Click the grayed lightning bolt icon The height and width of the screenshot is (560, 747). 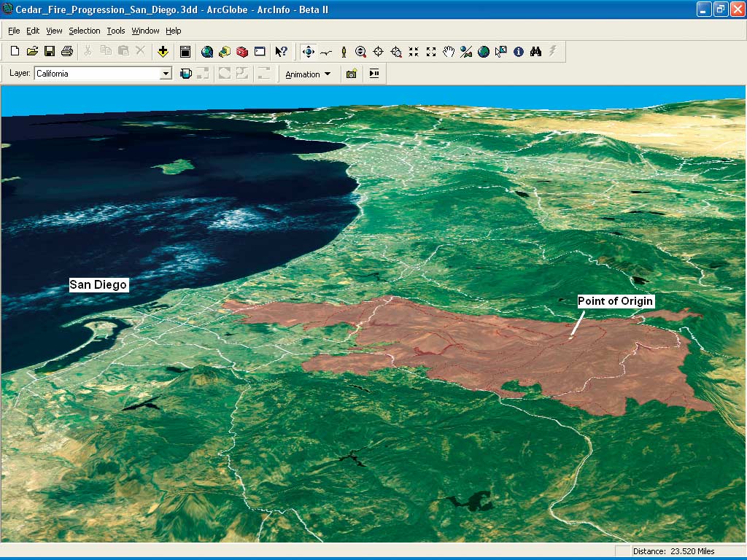[x=553, y=51]
